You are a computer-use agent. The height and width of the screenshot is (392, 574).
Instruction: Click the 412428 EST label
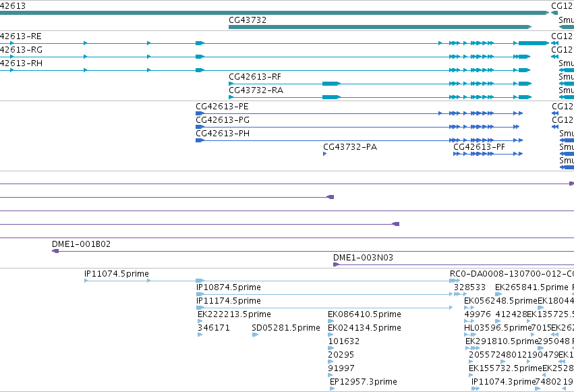511,314
